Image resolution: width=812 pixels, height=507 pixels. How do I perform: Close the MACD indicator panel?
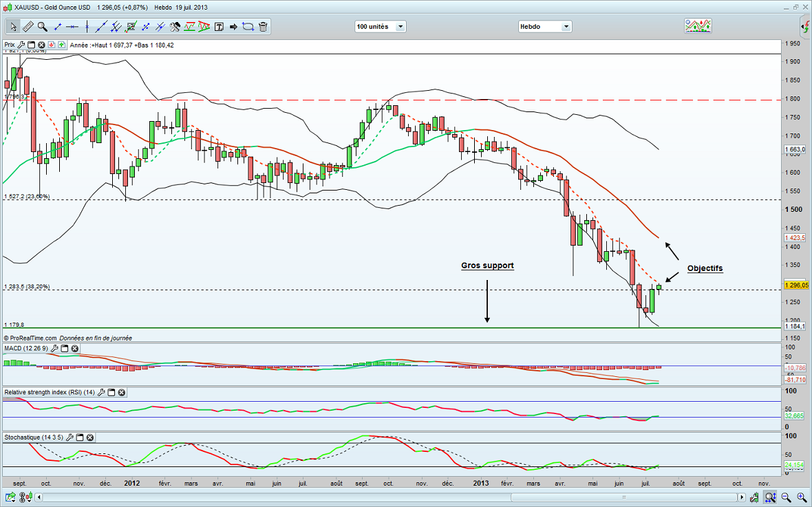[75, 349]
